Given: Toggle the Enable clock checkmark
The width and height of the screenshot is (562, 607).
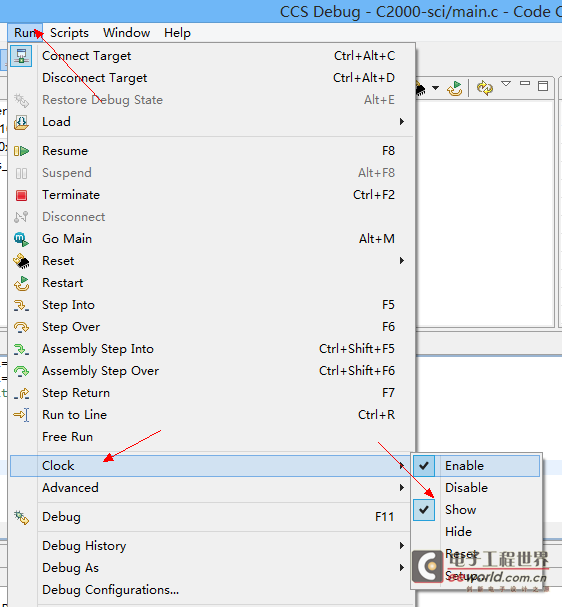Looking at the screenshot, I should point(424,466).
